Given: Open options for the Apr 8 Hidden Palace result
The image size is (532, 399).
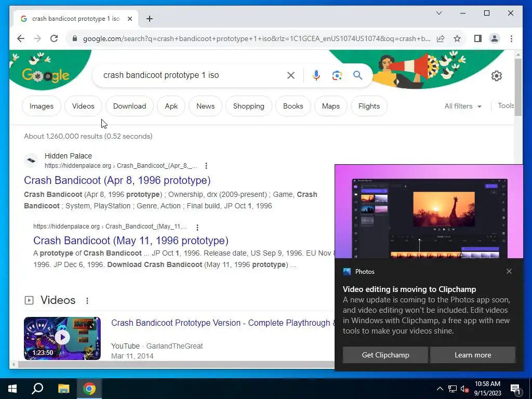Looking at the screenshot, I should (x=206, y=166).
